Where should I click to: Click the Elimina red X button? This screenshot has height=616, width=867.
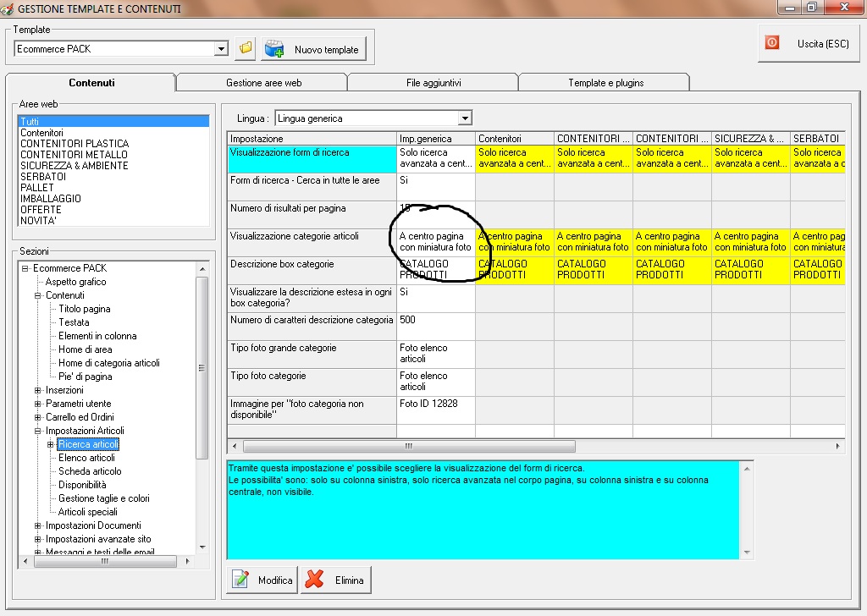coord(336,580)
